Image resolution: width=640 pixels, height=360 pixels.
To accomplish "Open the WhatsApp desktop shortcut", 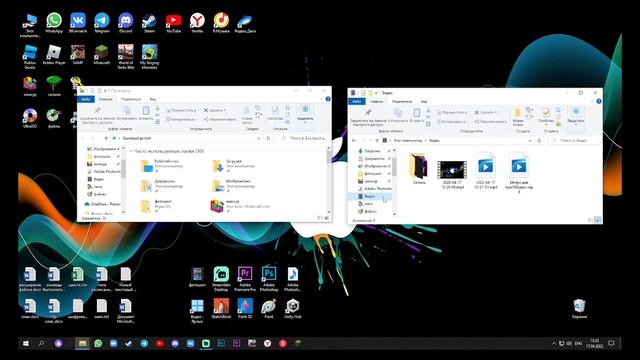I will [x=54, y=22].
